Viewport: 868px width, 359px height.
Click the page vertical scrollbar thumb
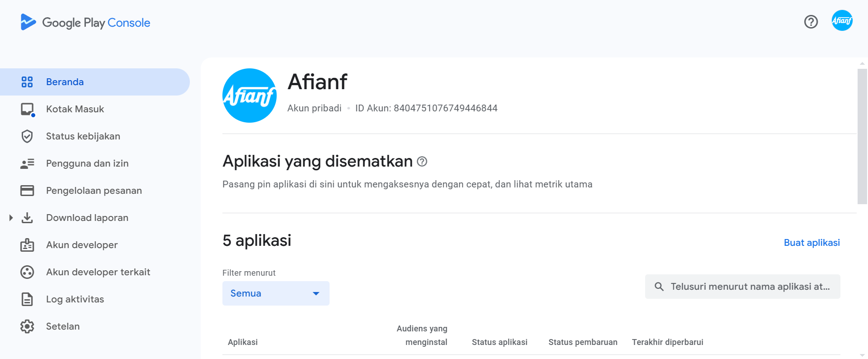(862, 136)
